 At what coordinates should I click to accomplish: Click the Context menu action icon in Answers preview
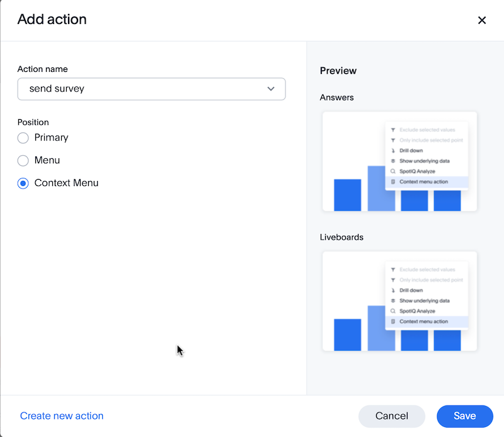tap(394, 182)
